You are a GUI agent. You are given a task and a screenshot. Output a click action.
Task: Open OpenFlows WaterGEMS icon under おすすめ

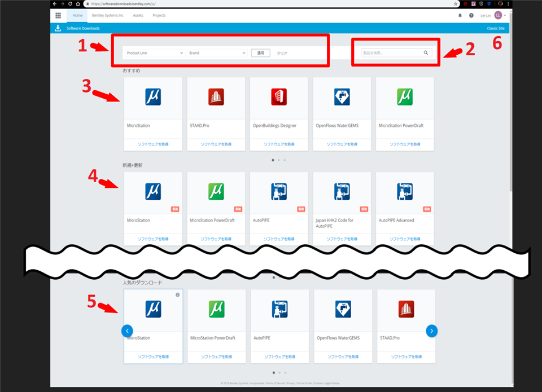(342, 96)
